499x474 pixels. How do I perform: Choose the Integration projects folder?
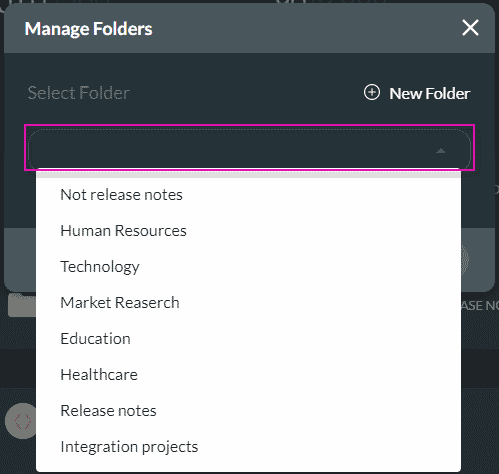pos(129,447)
